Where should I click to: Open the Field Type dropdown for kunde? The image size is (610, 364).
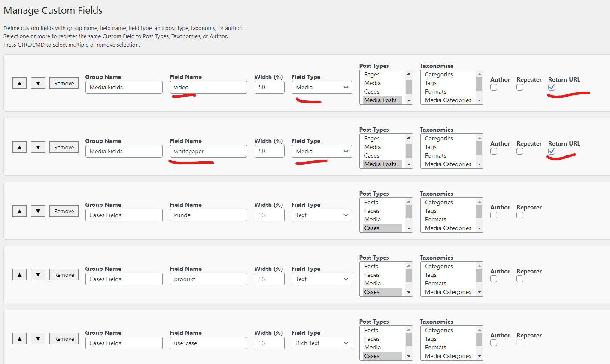pyautogui.click(x=322, y=215)
